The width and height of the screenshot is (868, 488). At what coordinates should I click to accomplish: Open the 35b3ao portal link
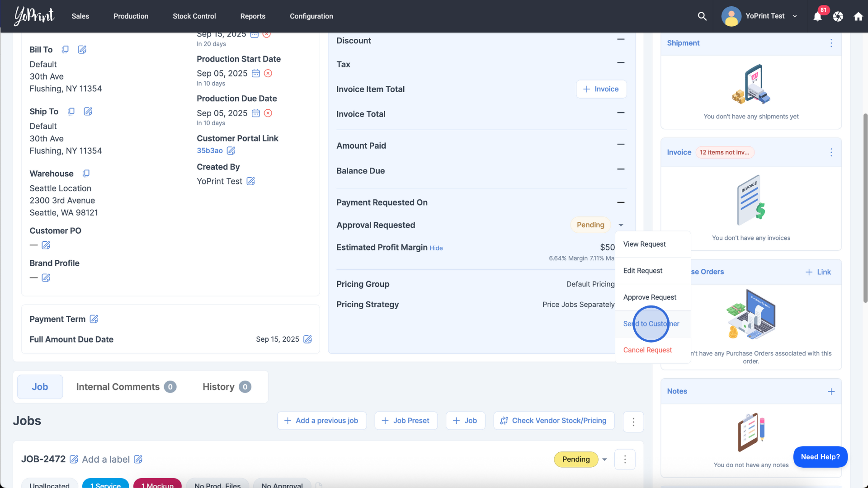(209, 150)
